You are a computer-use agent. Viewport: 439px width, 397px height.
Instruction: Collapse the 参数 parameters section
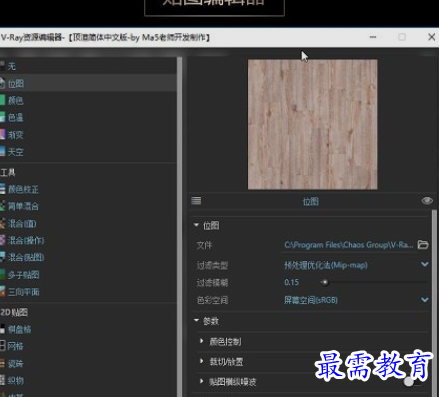point(196,320)
